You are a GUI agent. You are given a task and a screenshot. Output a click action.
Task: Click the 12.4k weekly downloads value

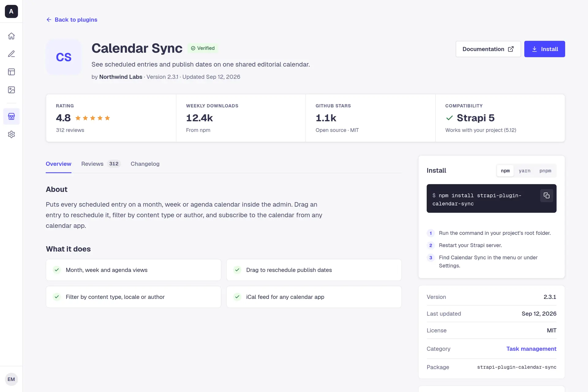pos(199,118)
